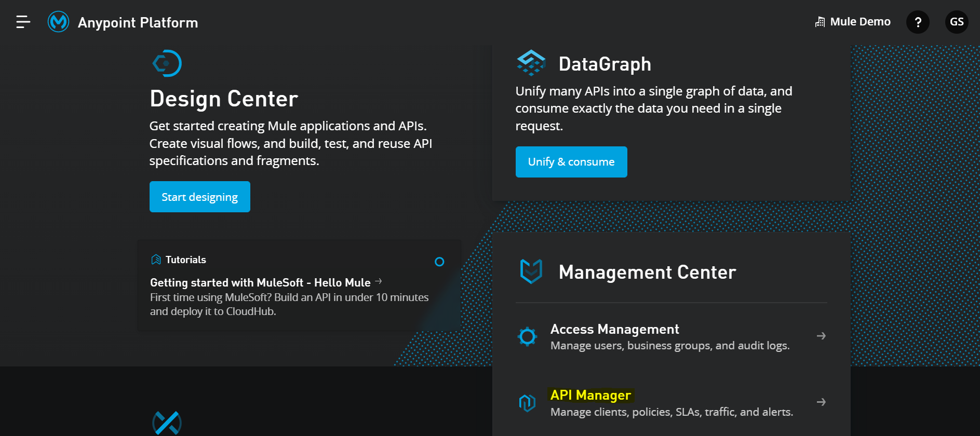Open Getting started with MuleSoft - Hello Mule
Image resolution: width=980 pixels, height=436 pixels.
260,282
